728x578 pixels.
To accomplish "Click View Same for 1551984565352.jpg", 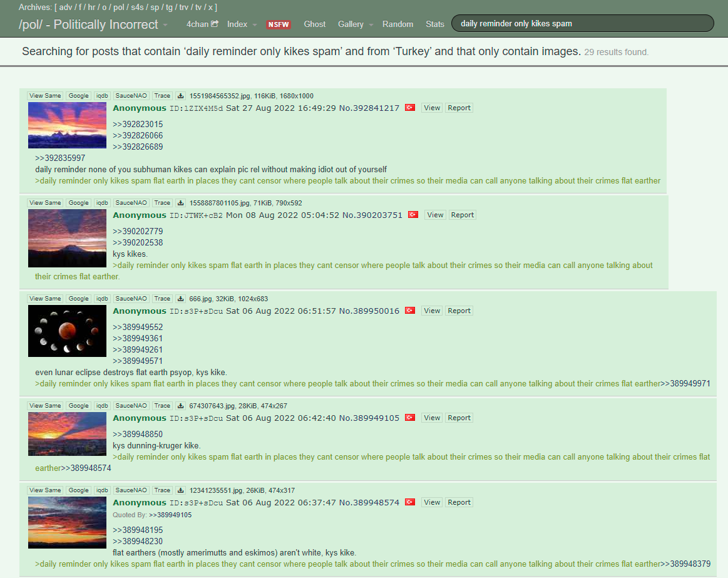I will 45,96.
